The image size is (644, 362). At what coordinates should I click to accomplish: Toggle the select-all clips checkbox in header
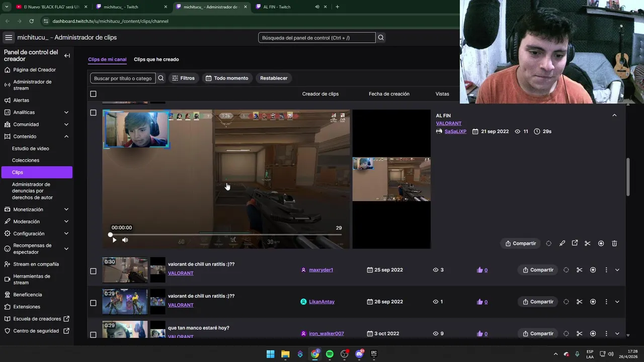click(93, 94)
